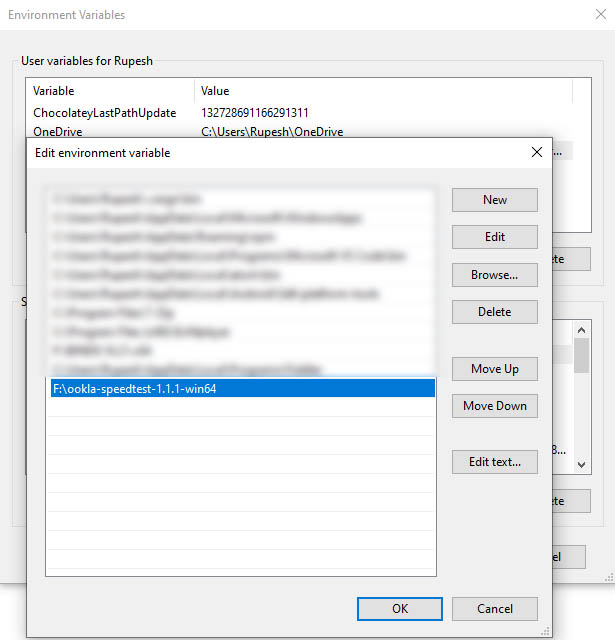Delete the selected path entry
The image size is (615, 640).
pyautogui.click(x=494, y=312)
